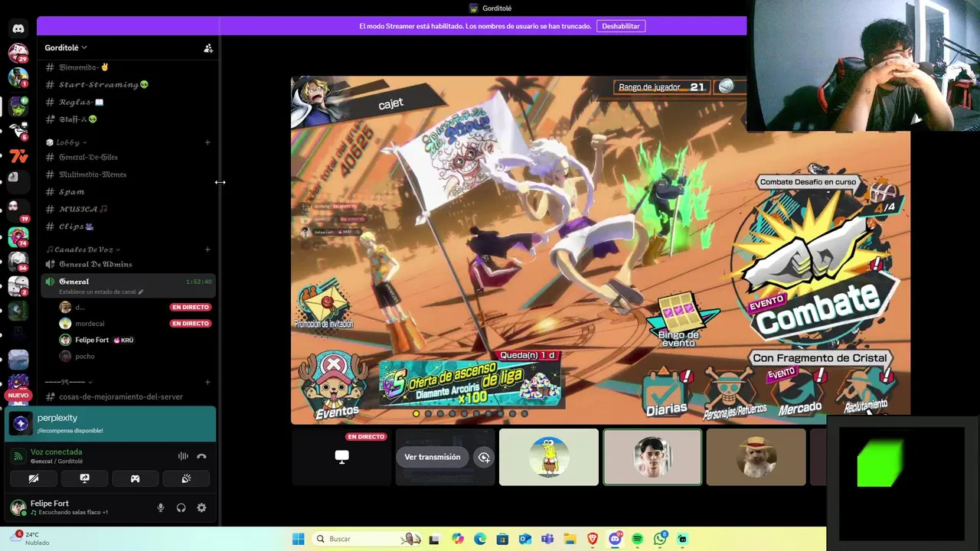Select the EN DIRECTO screen share tile
This screenshot has height=551, width=980.
pyautogui.click(x=341, y=457)
